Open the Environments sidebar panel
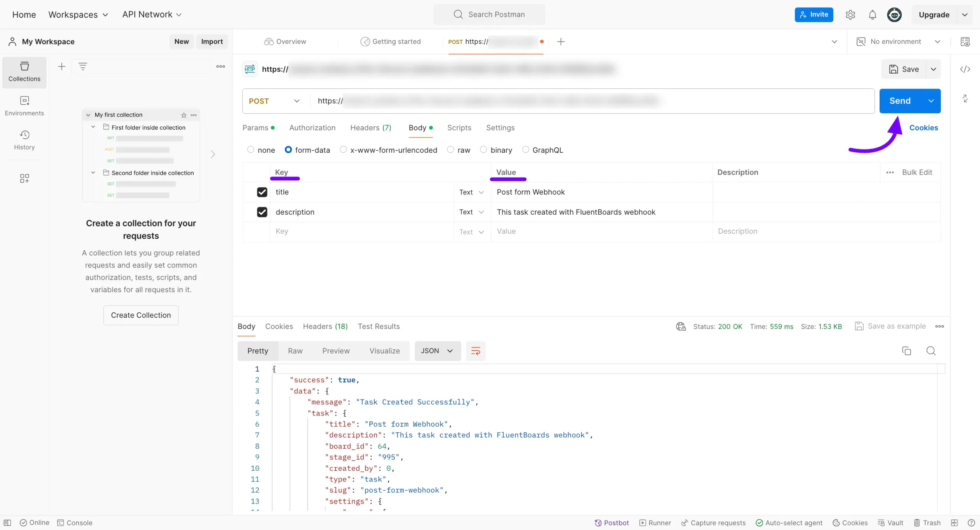 [24, 106]
